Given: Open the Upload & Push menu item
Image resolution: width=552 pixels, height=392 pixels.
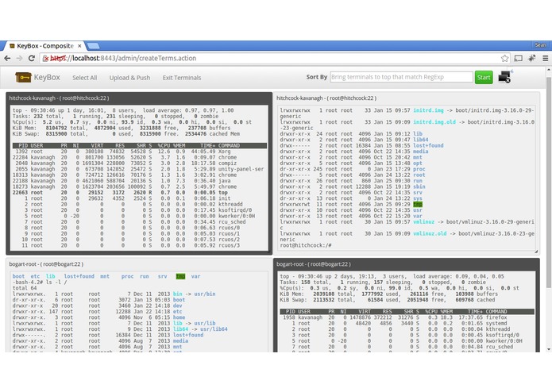Looking at the screenshot, I should pyautogui.click(x=129, y=78).
